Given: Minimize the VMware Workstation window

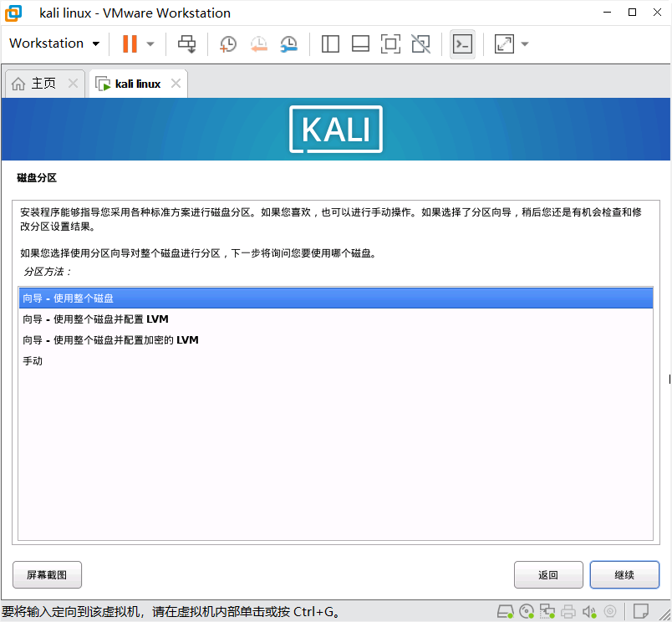Looking at the screenshot, I should pyautogui.click(x=608, y=13).
